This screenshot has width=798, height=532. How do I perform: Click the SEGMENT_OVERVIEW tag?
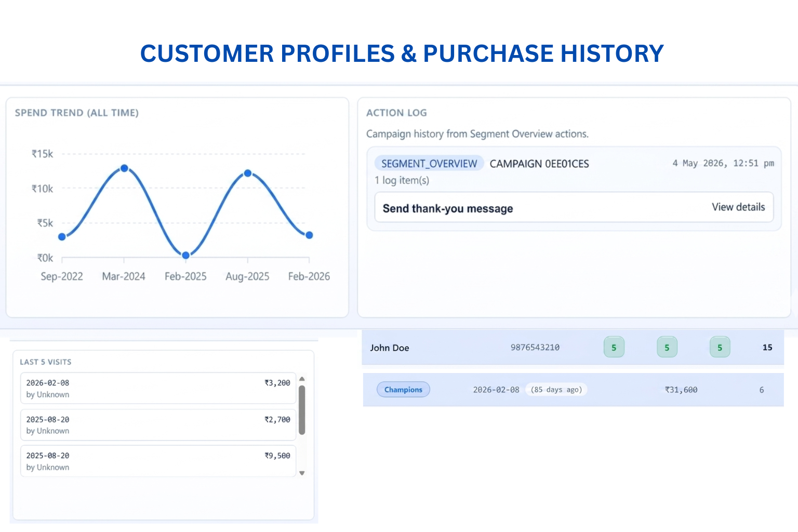click(429, 164)
